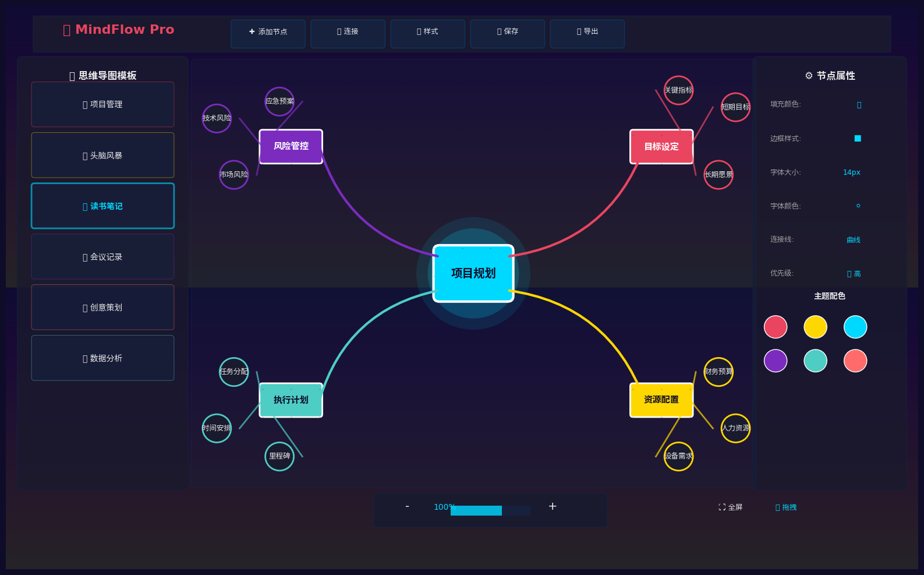
Task: Zoom in with the plus button
Action: coord(553,507)
